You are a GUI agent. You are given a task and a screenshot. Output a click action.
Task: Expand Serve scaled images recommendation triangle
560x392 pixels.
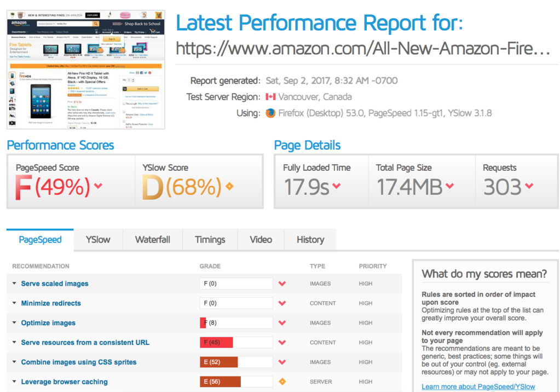click(14, 284)
